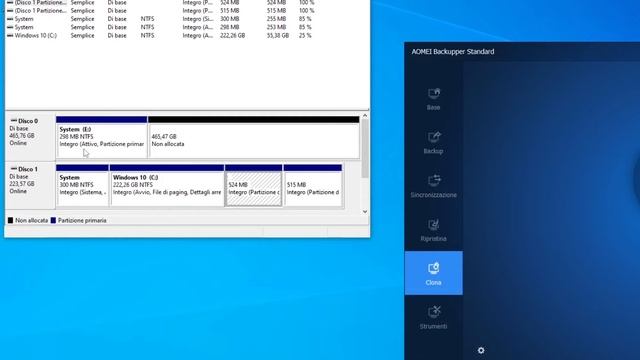Select the 524 MB partition on Disco 1
Screen dimensions: 640x360
253,185
